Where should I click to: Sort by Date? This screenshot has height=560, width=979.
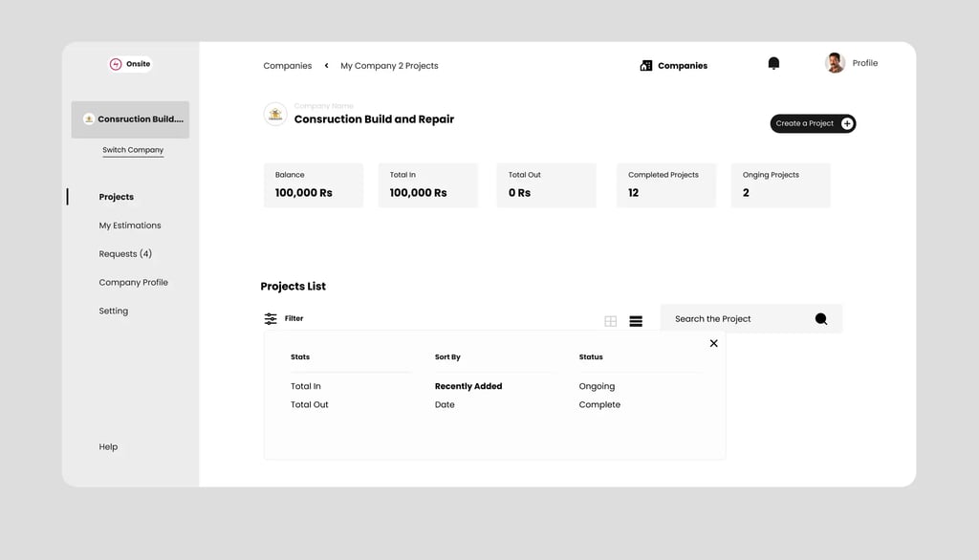click(445, 404)
